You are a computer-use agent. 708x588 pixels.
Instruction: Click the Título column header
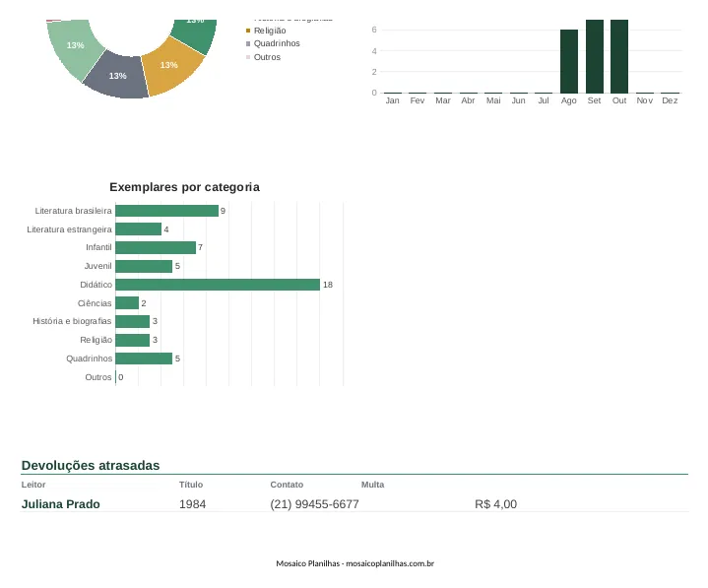click(x=191, y=485)
